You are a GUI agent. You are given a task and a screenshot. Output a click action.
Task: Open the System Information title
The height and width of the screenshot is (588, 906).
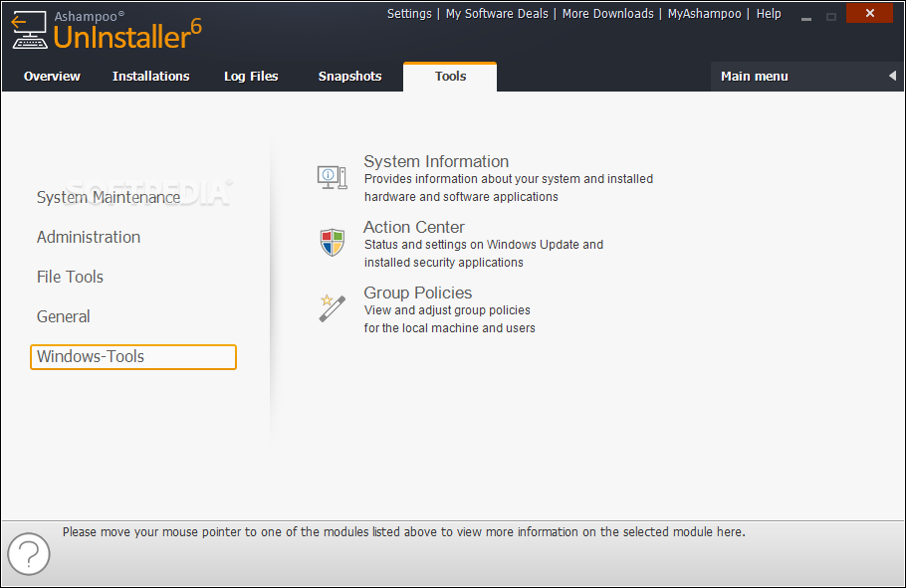click(436, 161)
